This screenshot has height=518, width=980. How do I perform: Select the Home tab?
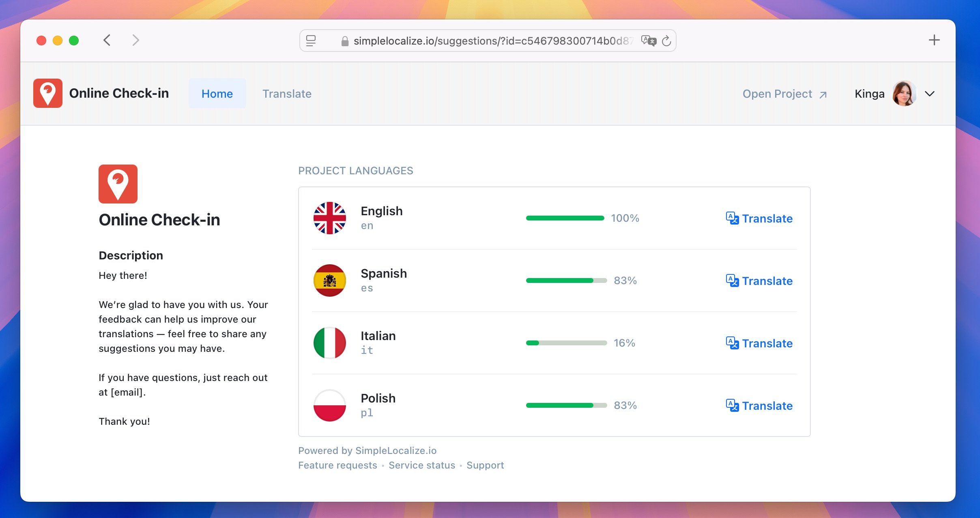pyautogui.click(x=217, y=94)
